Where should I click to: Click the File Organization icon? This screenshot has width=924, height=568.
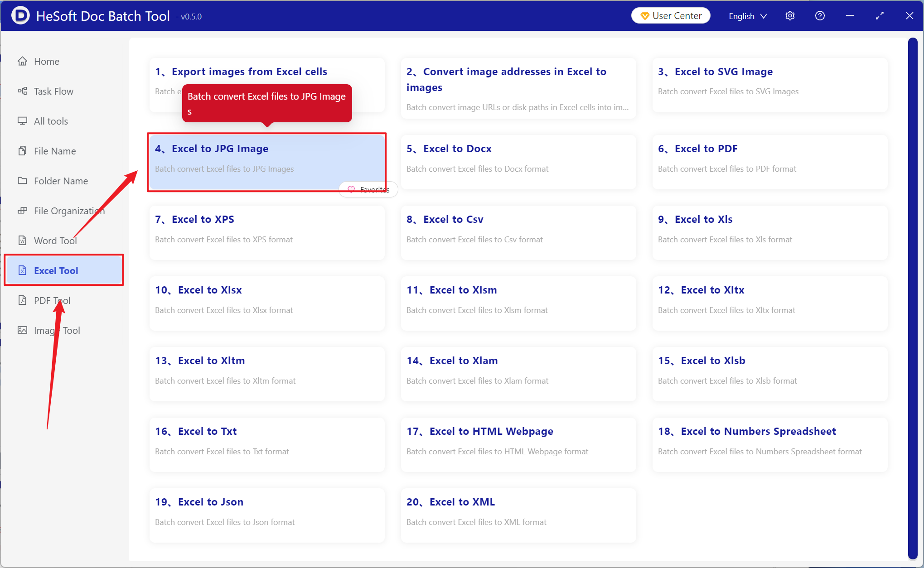[22, 211]
